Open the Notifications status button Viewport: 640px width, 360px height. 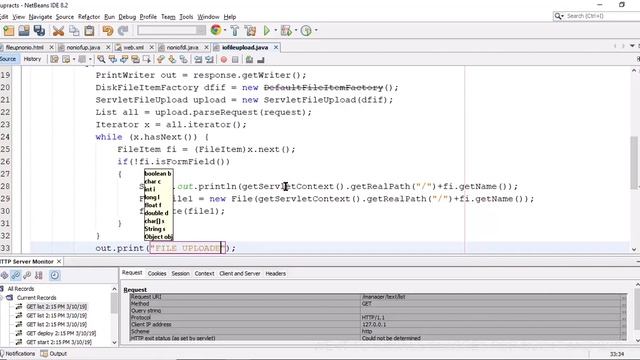click(x=18, y=354)
